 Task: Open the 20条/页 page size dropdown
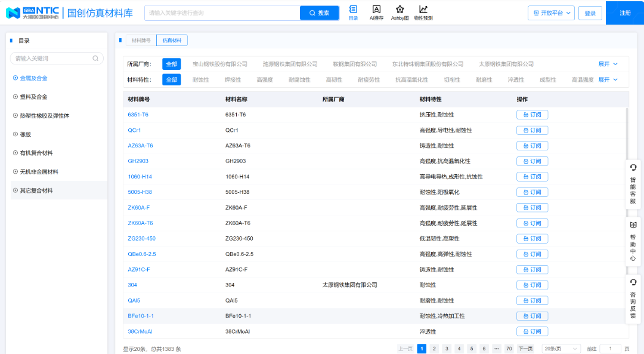(561, 349)
